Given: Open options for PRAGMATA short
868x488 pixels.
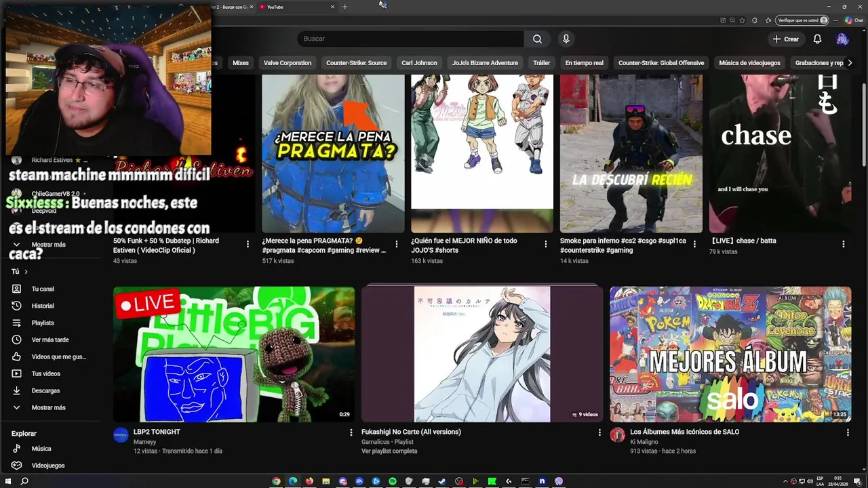Looking at the screenshot, I should [397, 244].
